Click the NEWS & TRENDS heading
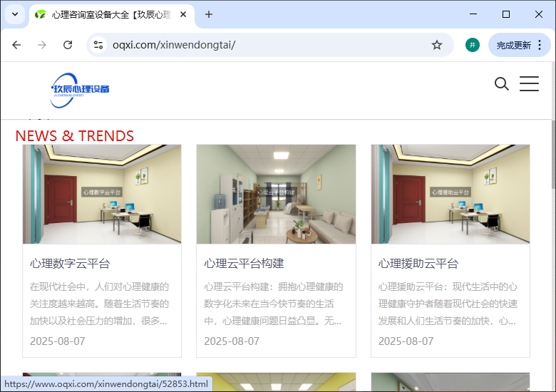Image resolution: width=556 pixels, height=392 pixels. (x=74, y=135)
